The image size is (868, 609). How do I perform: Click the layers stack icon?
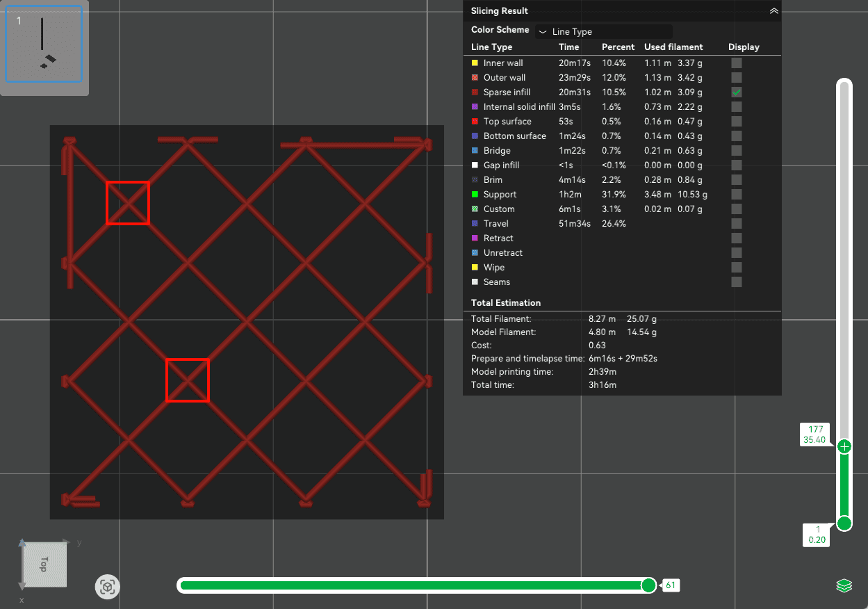[x=844, y=586]
